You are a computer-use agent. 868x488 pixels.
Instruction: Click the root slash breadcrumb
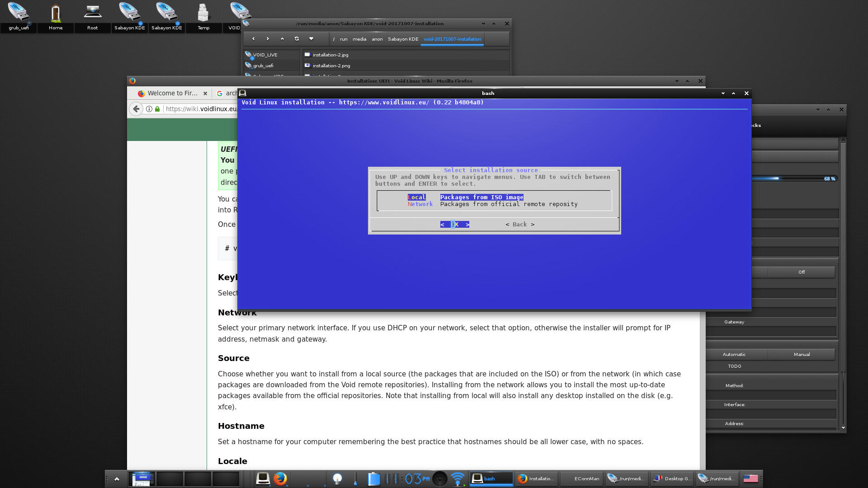coord(334,39)
